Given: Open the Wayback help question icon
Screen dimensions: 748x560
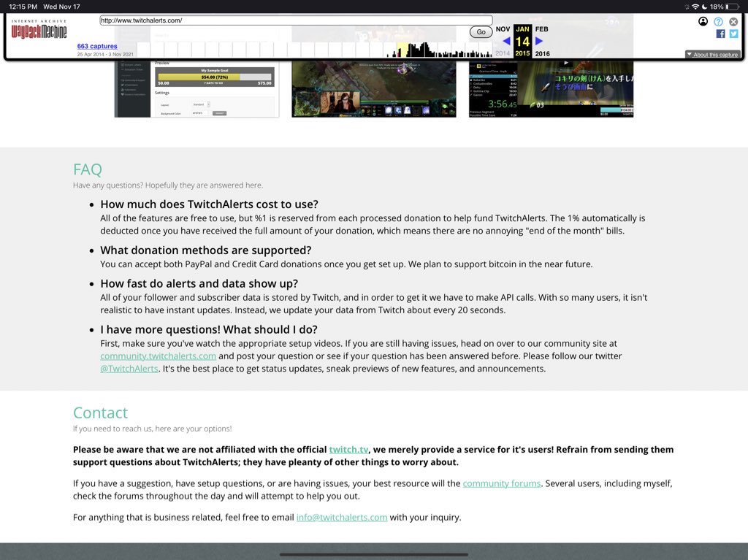Looking at the screenshot, I should tap(719, 21).
